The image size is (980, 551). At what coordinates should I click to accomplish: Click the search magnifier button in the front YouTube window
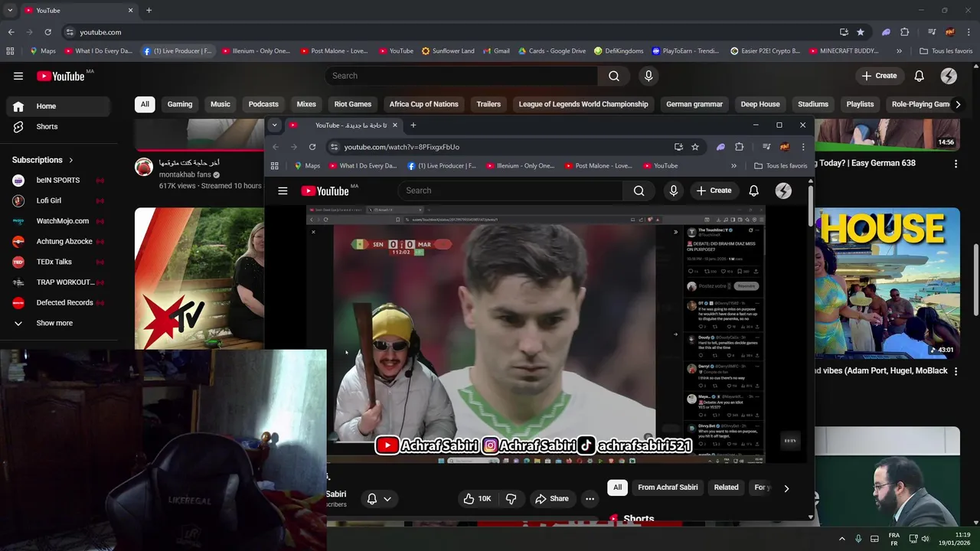coord(639,191)
